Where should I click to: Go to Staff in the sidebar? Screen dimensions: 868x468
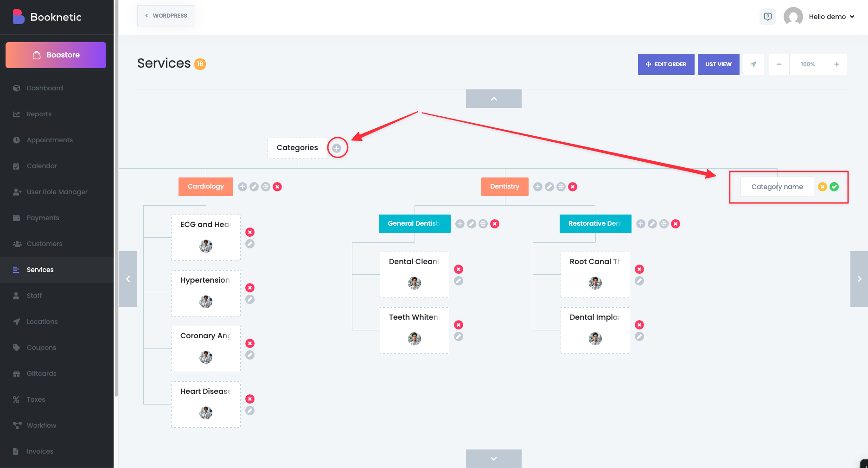(x=34, y=296)
